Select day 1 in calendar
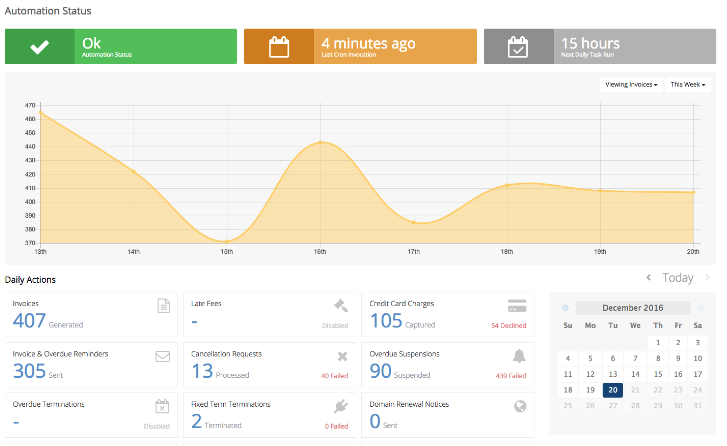Screen dimensions: 727x446 click(658, 343)
